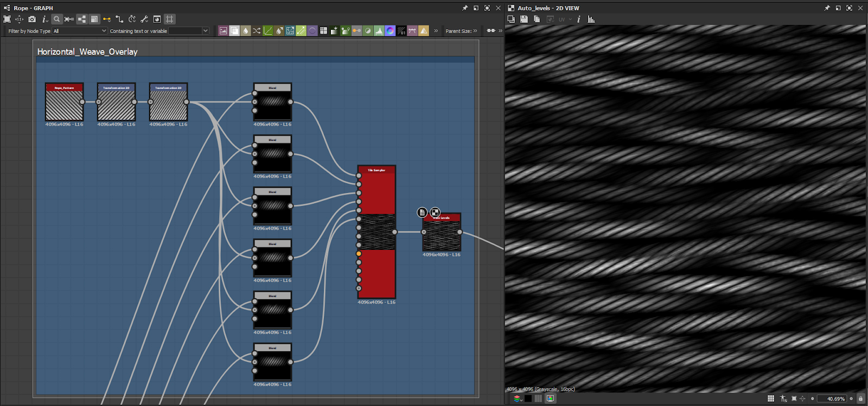
Task: Click the wrench tools icon in graph toolbar
Action: [x=144, y=19]
